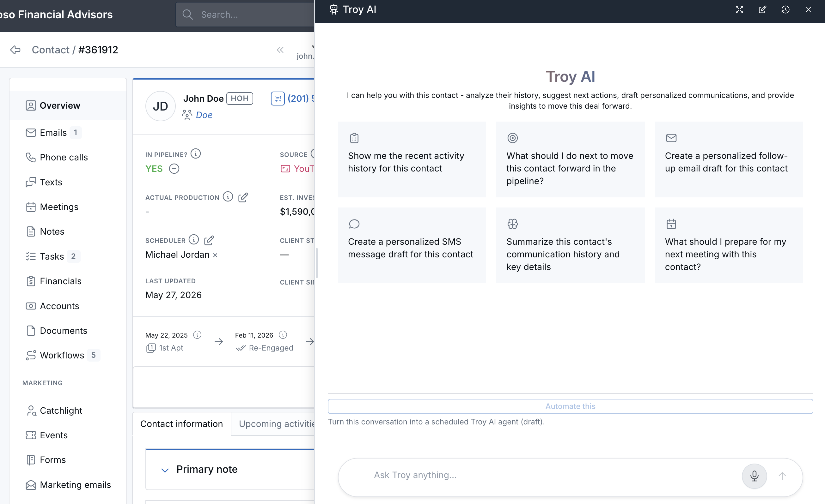Open the Accounts section

[68, 306]
